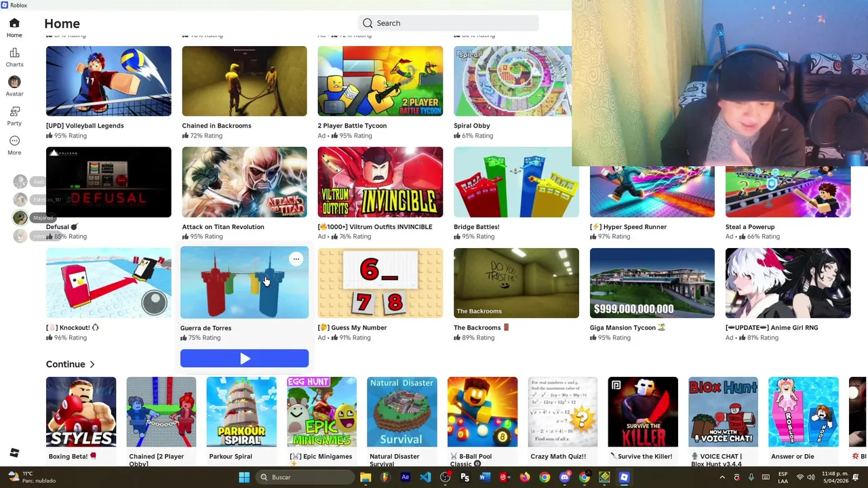Click the search magnifier icon
Image resolution: width=868 pixels, height=488 pixels.
coord(368,23)
